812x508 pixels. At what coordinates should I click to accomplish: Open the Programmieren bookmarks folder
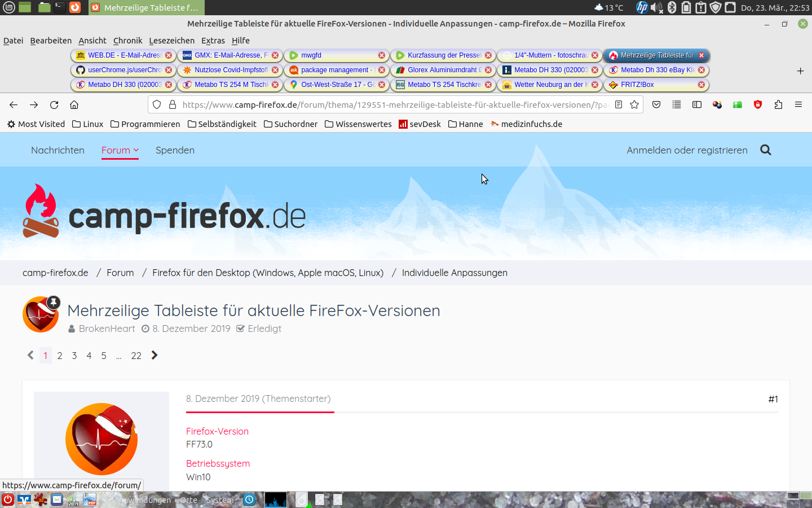[145, 124]
